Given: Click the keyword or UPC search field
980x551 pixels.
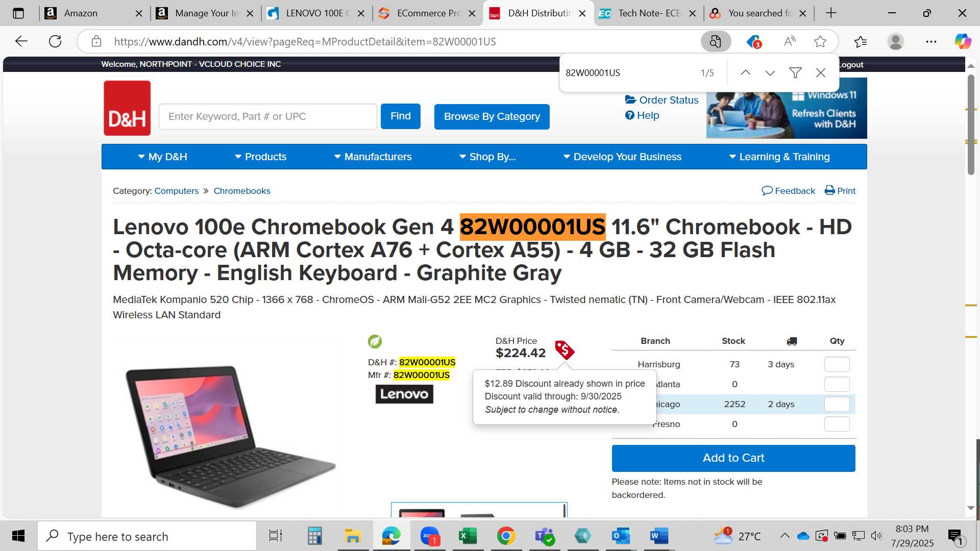Looking at the screenshot, I should (268, 116).
